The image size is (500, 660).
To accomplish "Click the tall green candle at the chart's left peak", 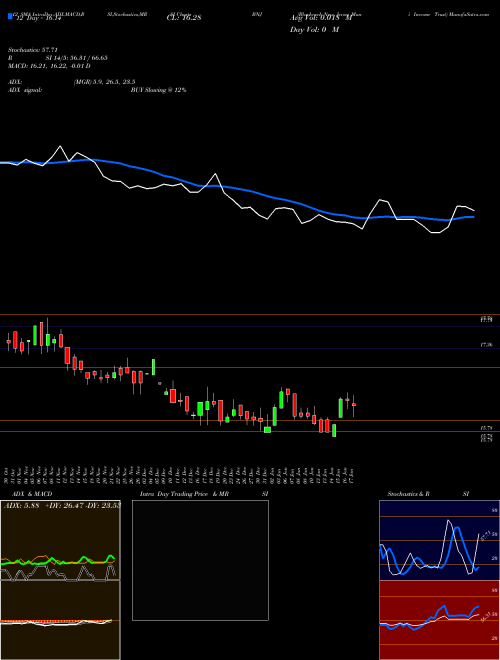I will pos(35,335).
